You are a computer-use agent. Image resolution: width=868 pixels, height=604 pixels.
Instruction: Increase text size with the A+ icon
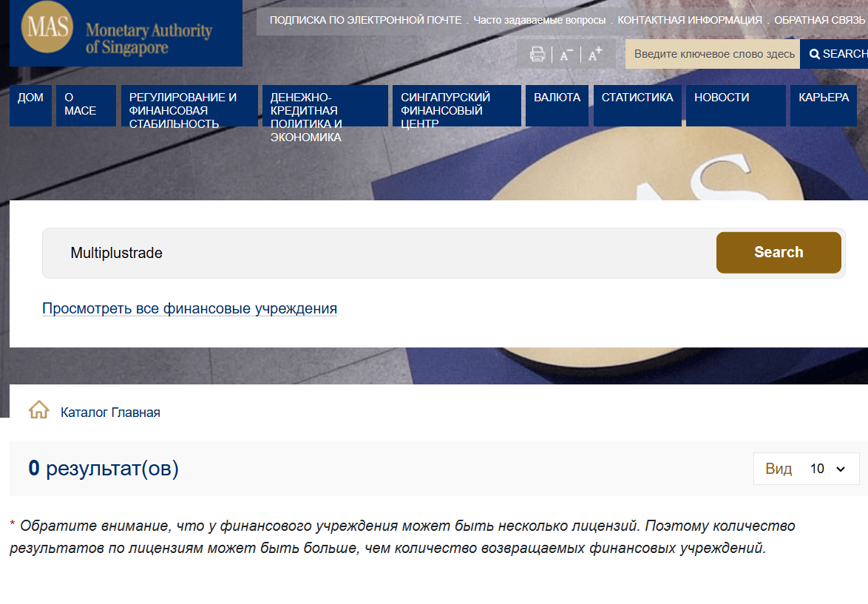(594, 52)
